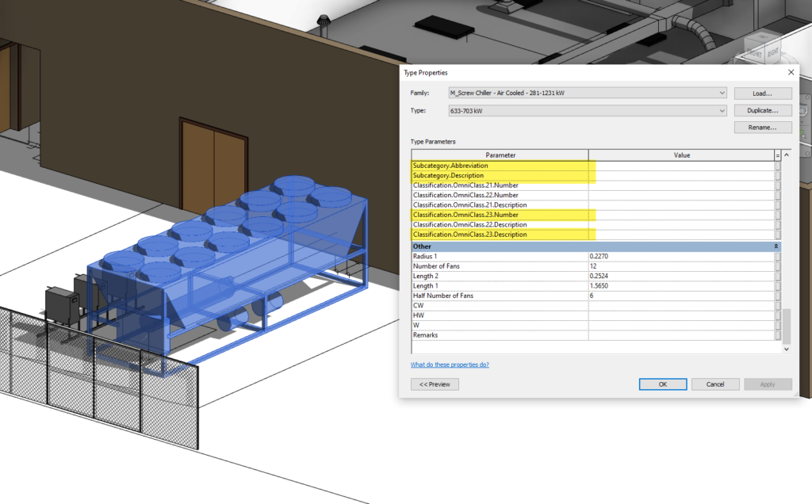812x504 pixels.
Task: Click associate button on Subcategory.Description row
Action: (x=777, y=175)
